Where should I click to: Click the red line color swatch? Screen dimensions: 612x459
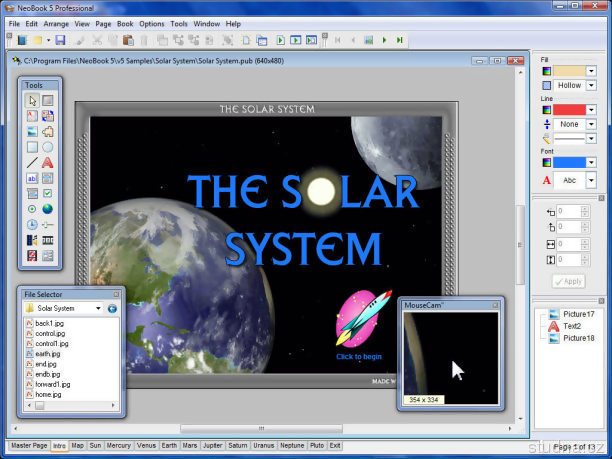568,109
